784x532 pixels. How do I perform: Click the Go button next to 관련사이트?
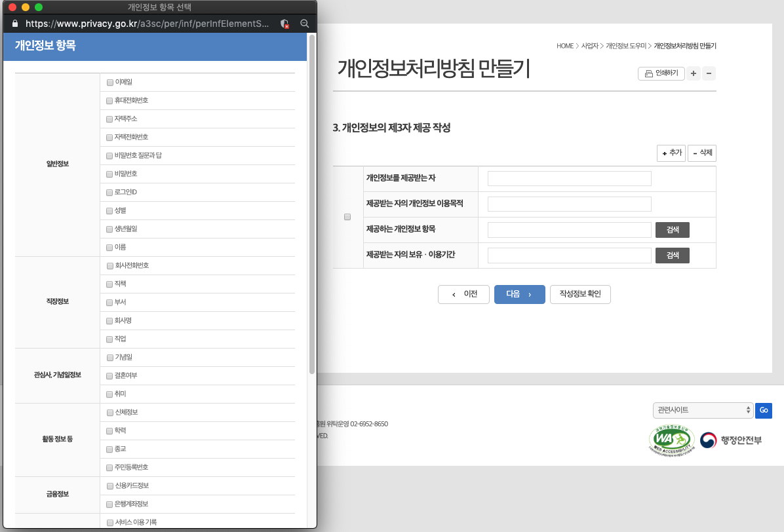[x=764, y=410]
